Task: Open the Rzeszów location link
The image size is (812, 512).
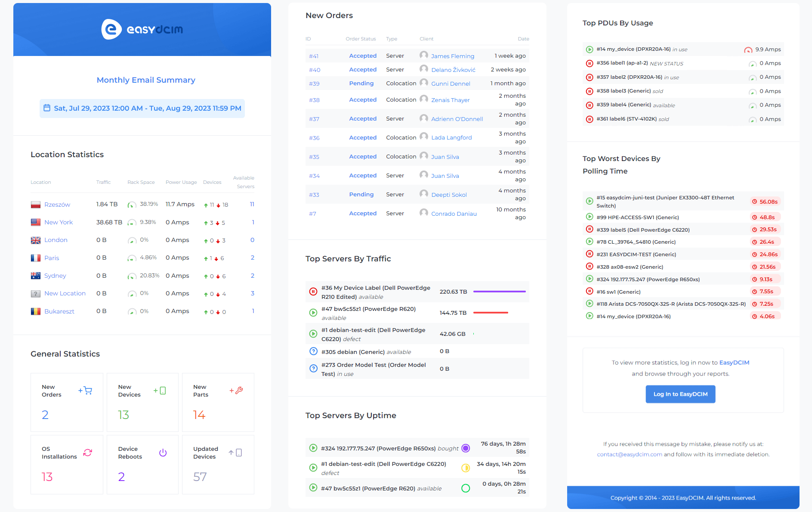Action: [57, 205]
